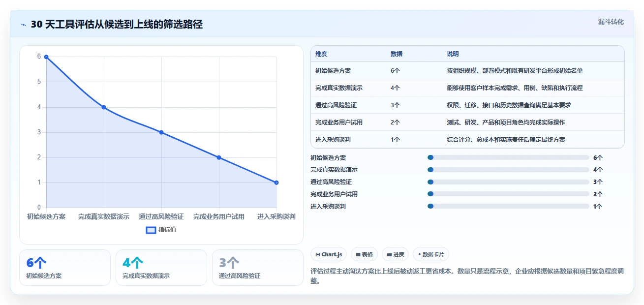The height and width of the screenshot is (305, 644).
Task: Click description starting 按组织规模
Action: (x=515, y=71)
